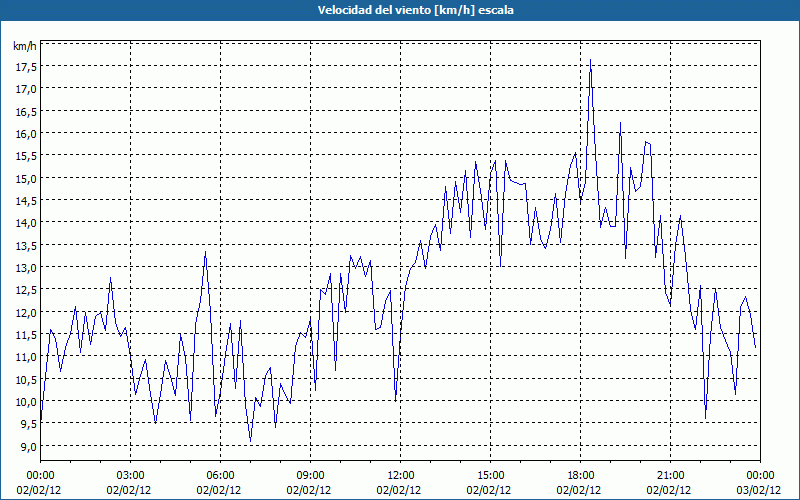This screenshot has height=500, width=800.
Task: Click the 16,5 y-axis label
Action: (27, 111)
